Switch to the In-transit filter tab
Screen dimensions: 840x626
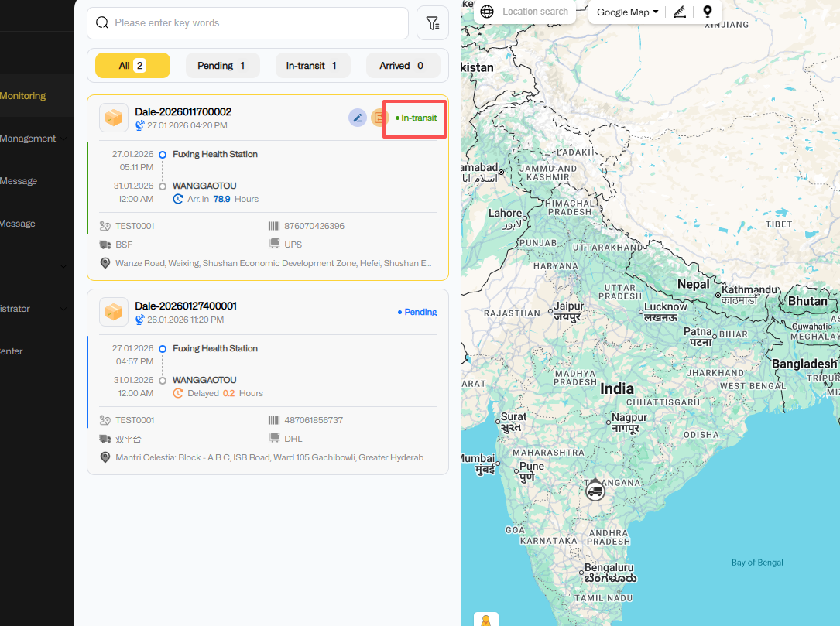tap(312, 66)
